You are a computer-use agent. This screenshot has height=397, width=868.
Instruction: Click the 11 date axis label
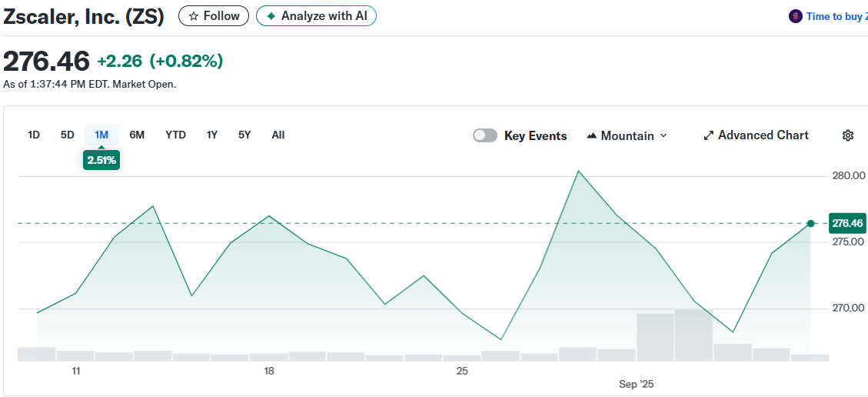point(76,371)
